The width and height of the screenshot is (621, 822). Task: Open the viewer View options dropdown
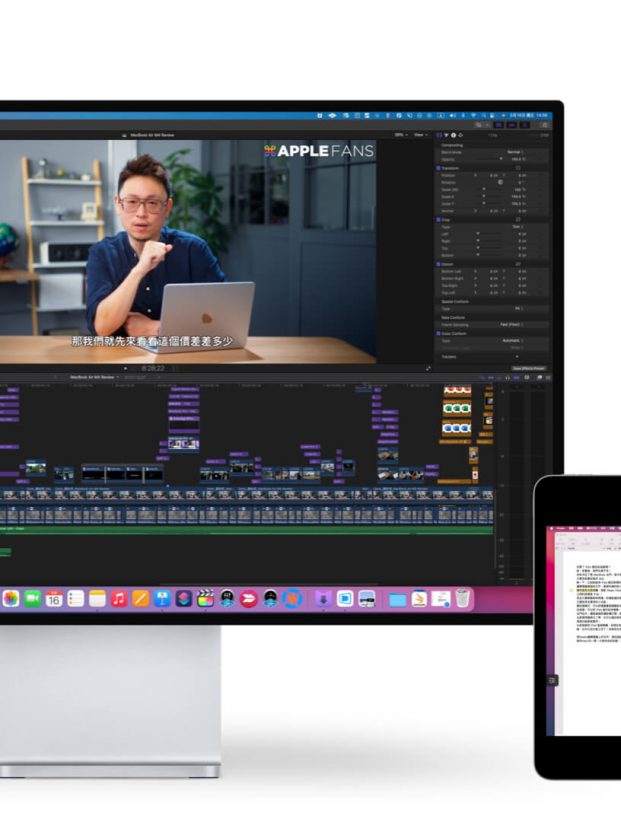(420, 134)
